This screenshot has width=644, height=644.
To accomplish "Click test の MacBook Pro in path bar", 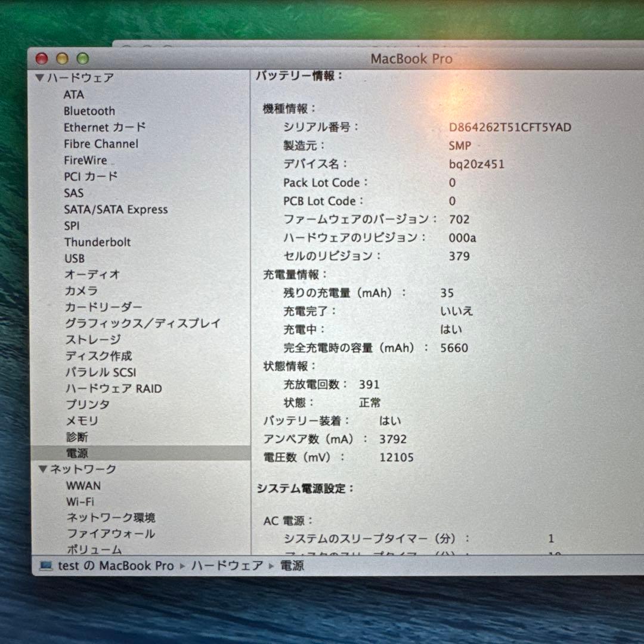I will [116, 565].
